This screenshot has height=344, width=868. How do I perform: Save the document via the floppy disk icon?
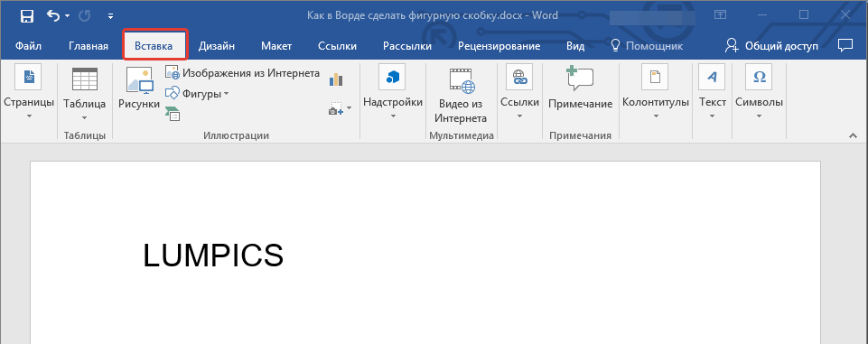click(26, 16)
